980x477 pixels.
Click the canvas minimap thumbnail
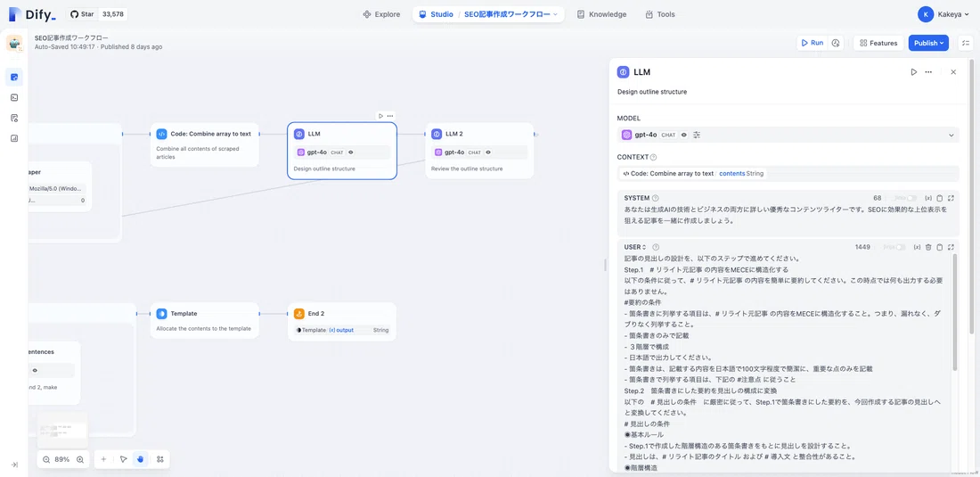point(62,430)
